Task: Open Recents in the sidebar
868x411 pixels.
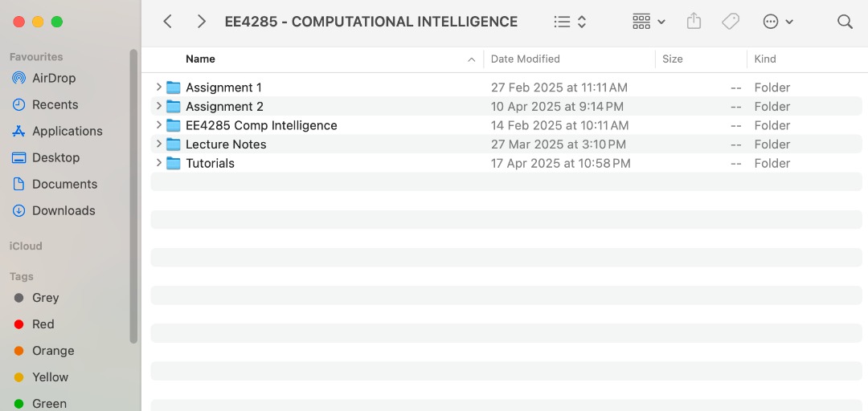Action: coord(55,104)
